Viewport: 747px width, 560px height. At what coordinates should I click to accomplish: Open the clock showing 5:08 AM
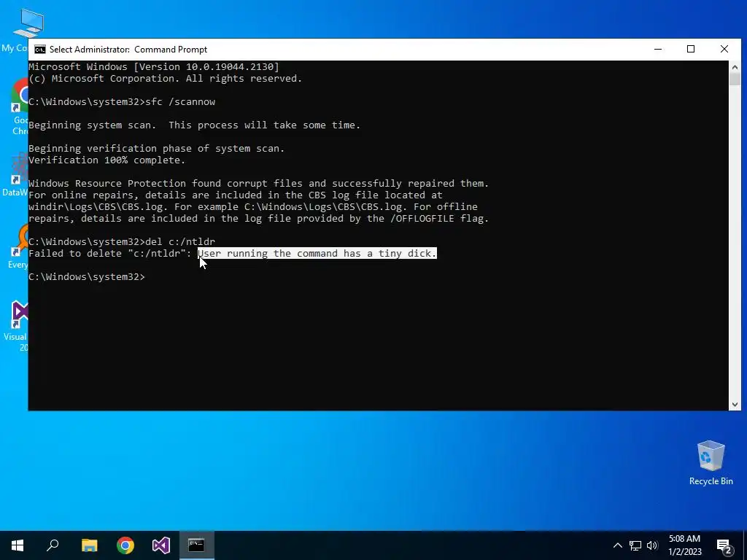[x=684, y=545]
